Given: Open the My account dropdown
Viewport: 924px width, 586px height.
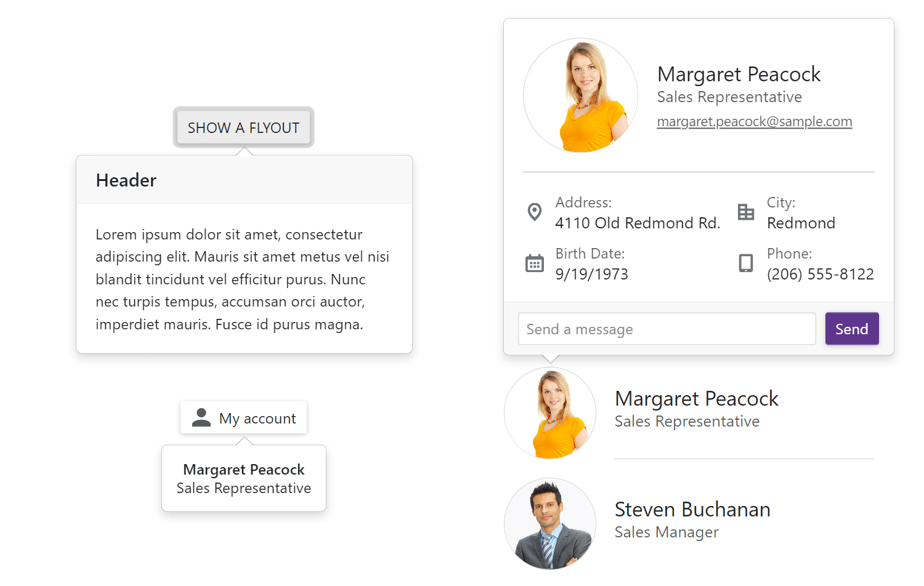Looking at the screenshot, I should 244,418.
